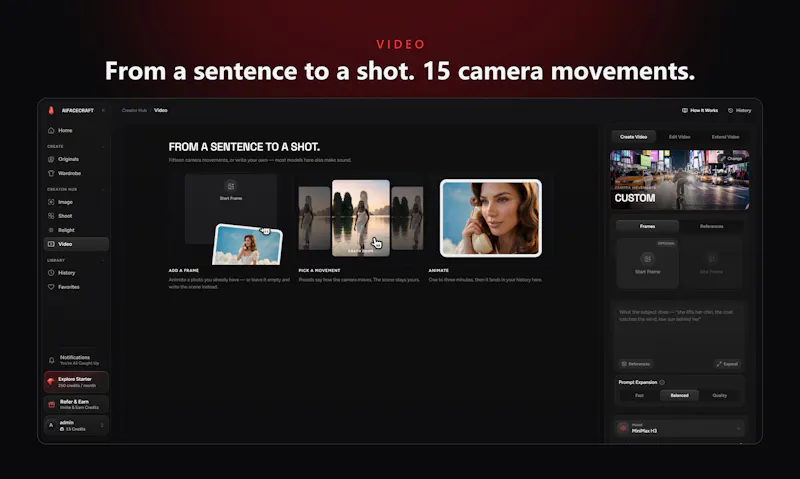Switch to the Extend Video tab

coord(725,137)
